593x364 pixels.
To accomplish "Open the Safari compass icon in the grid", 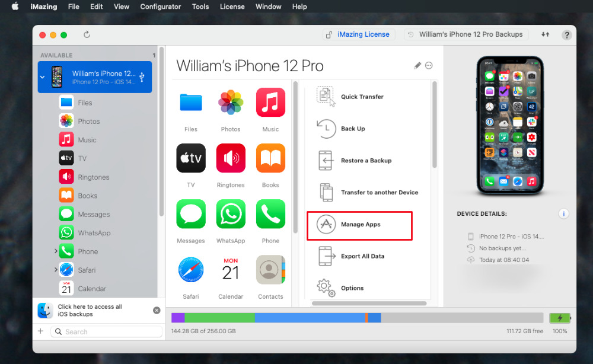I will coord(191,270).
